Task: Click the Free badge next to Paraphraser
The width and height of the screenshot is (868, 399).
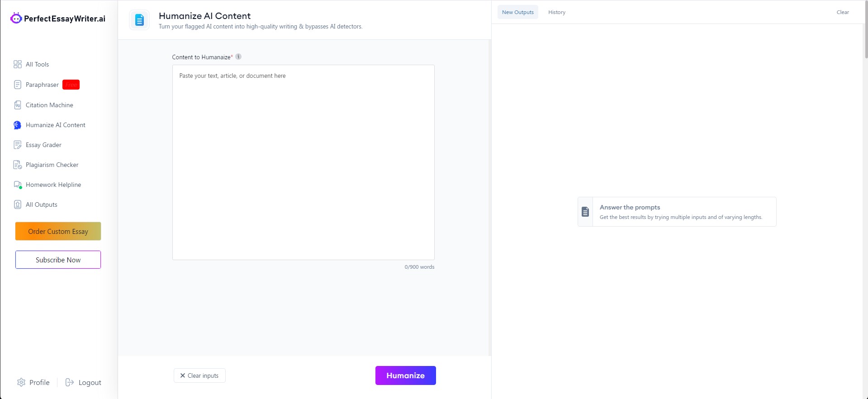Action: [71, 85]
